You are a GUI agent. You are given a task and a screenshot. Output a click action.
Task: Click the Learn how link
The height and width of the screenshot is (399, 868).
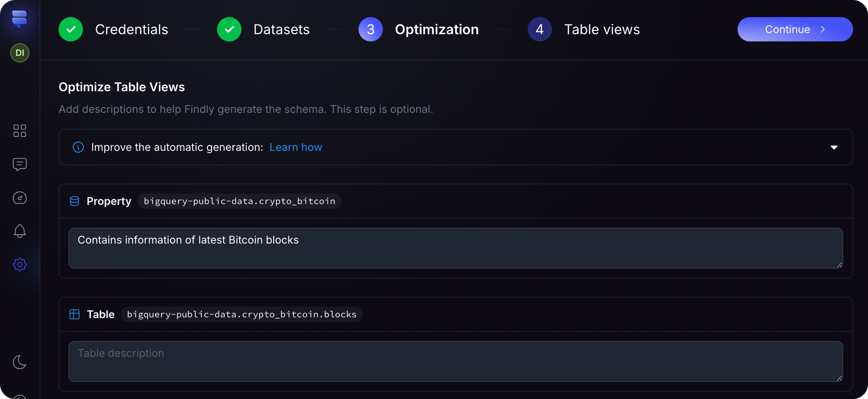pyautogui.click(x=295, y=147)
